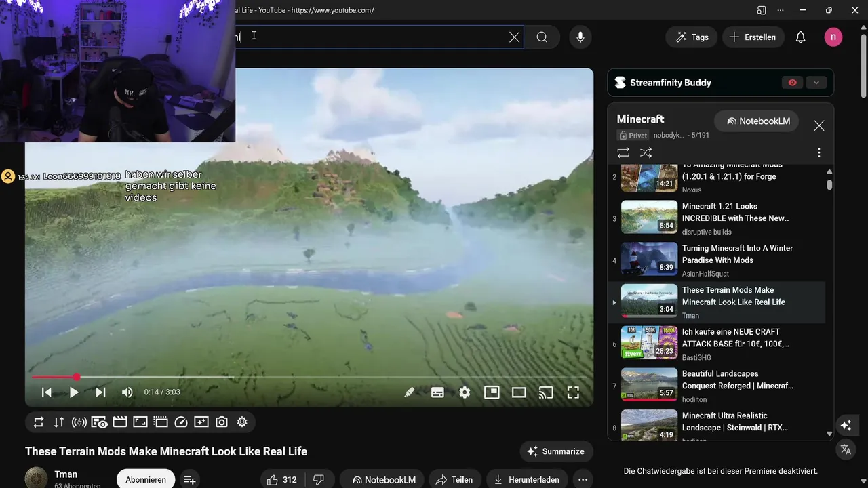Click the clapperboard icon in enhancer toolbar
The image size is (868, 488).
(x=120, y=422)
